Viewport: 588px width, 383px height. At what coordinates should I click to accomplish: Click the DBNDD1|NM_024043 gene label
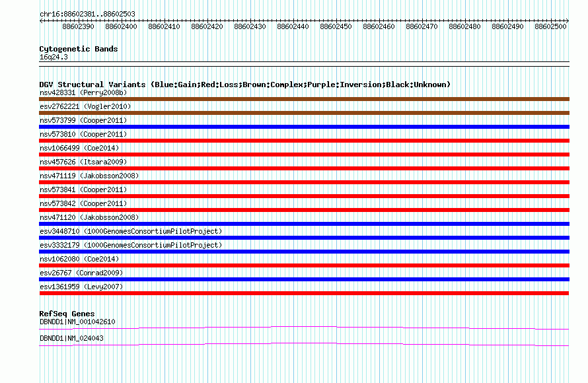71,338
